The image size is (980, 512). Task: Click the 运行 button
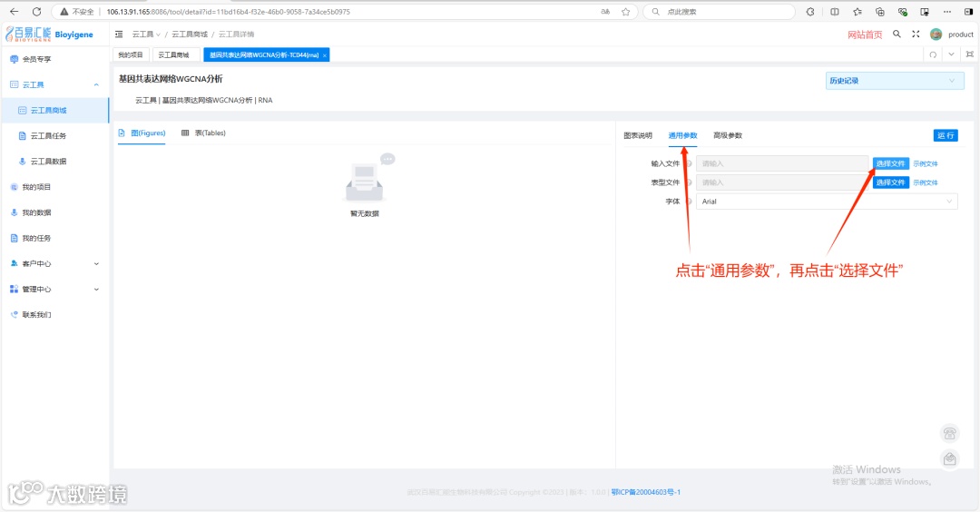(x=946, y=135)
